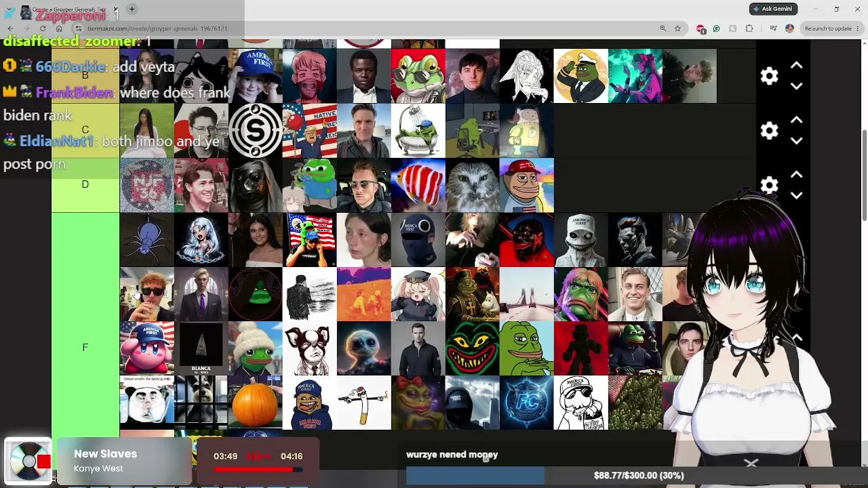The height and width of the screenshot is (488, 868).
Task: Select the circular S logo image
Action: 256,131
